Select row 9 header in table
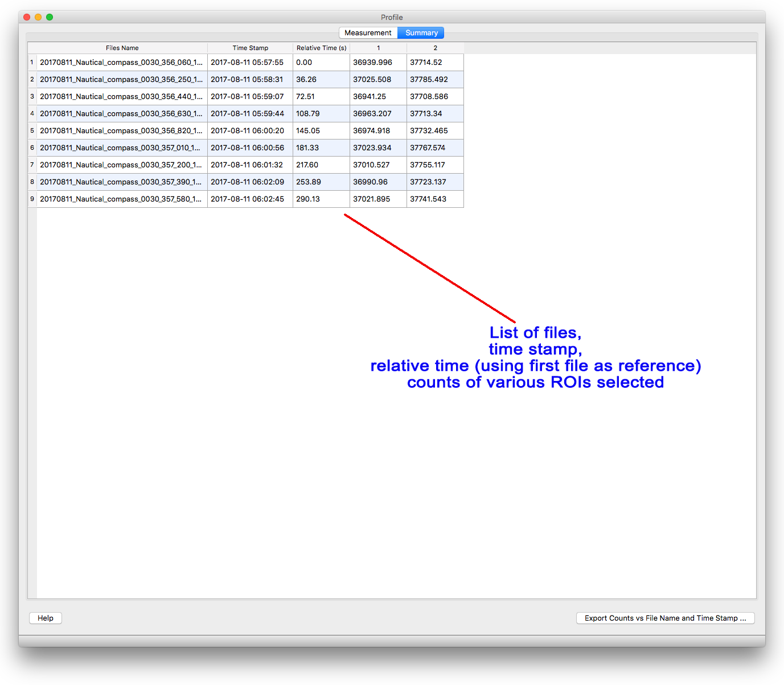784x685 pixels. 32,199
